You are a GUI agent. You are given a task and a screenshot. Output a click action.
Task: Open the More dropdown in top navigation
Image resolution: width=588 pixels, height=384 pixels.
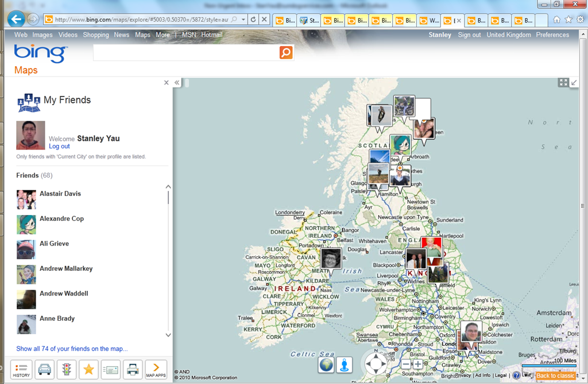[163, 35]
